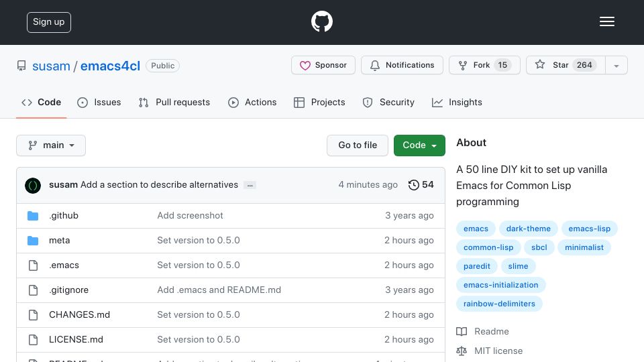Click the 'Add screenshot' commit message
The width and height of the screenshot is (644, 362).
pos(190,215)
